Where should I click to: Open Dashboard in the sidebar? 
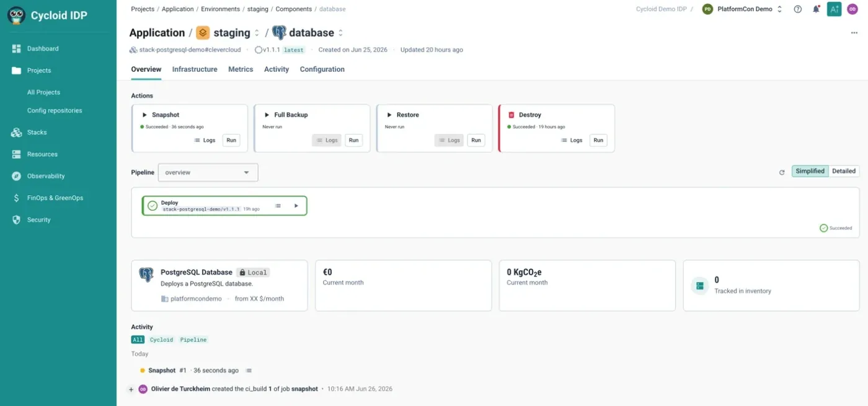coord(43,48)
